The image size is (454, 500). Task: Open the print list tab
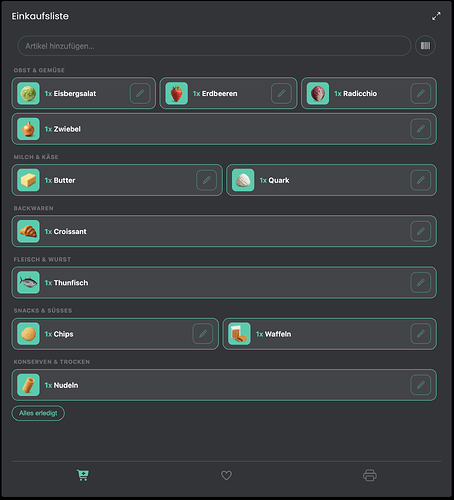[x=370, y=475]
